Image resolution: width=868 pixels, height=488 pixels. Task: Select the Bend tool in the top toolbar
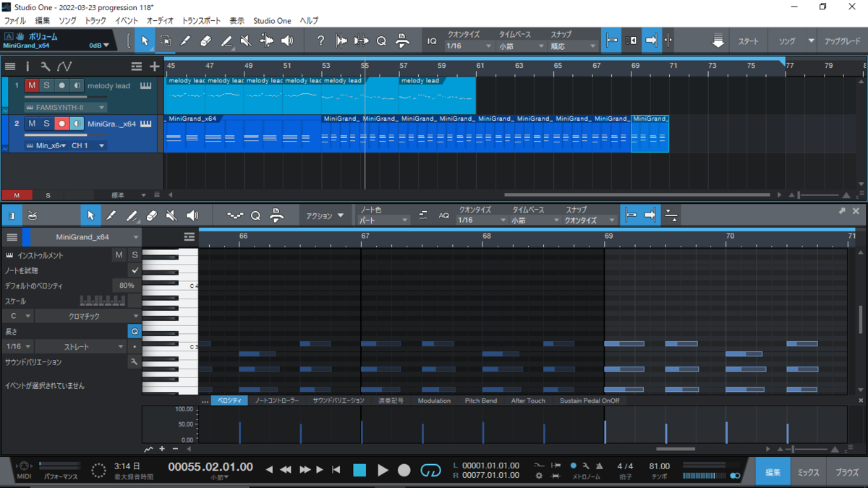tap(267, 41)
